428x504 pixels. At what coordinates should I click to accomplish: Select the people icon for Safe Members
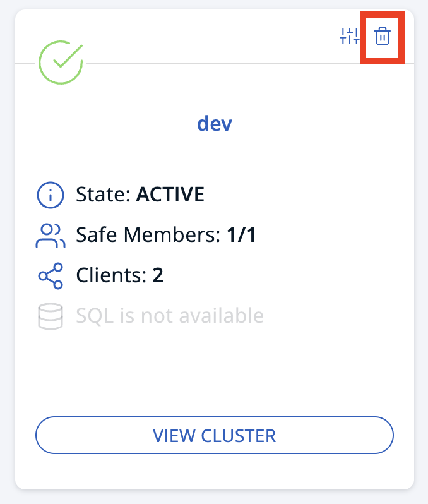(51, 236)
